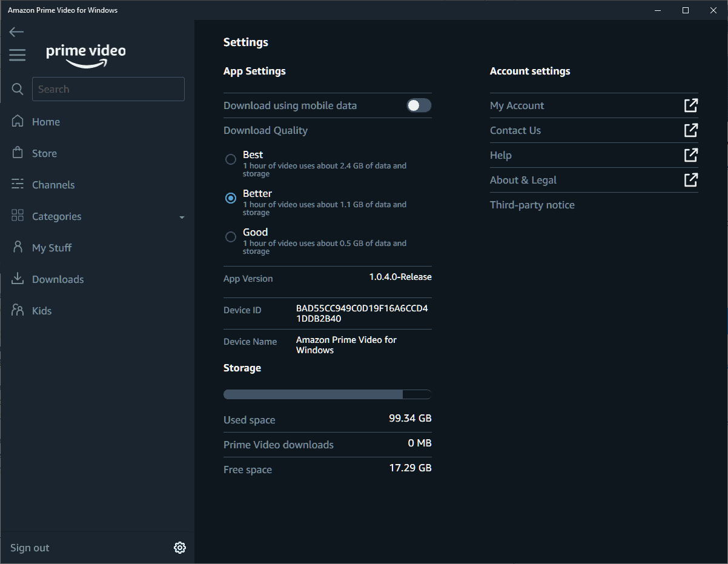Switch to the Kids profile section
The image size is (728, 564).
pos(41,310)
